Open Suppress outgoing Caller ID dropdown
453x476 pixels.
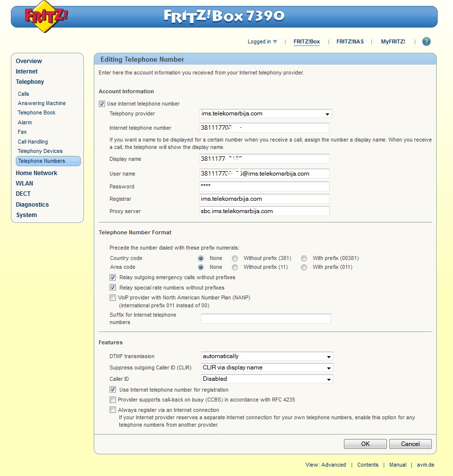[267, 367]
